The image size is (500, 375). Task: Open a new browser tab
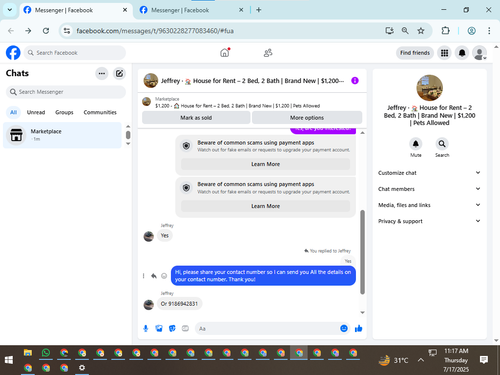[259, 10]
